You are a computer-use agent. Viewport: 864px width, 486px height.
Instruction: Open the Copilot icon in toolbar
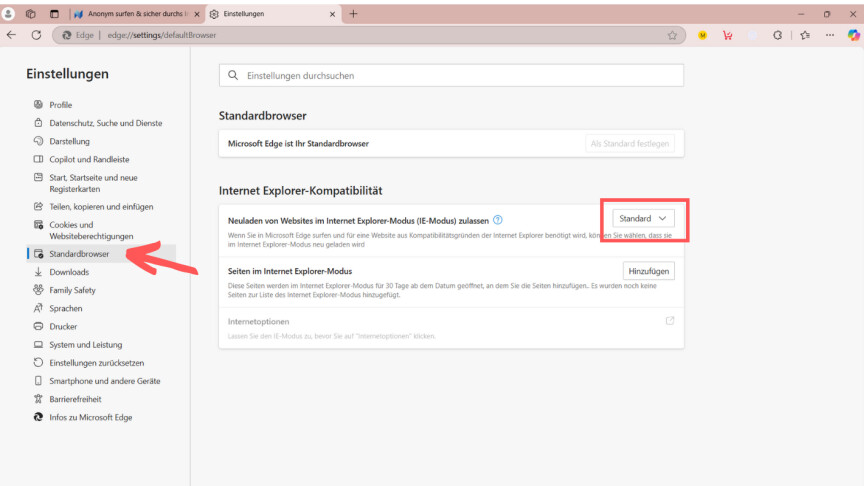(x=853, y=34)
